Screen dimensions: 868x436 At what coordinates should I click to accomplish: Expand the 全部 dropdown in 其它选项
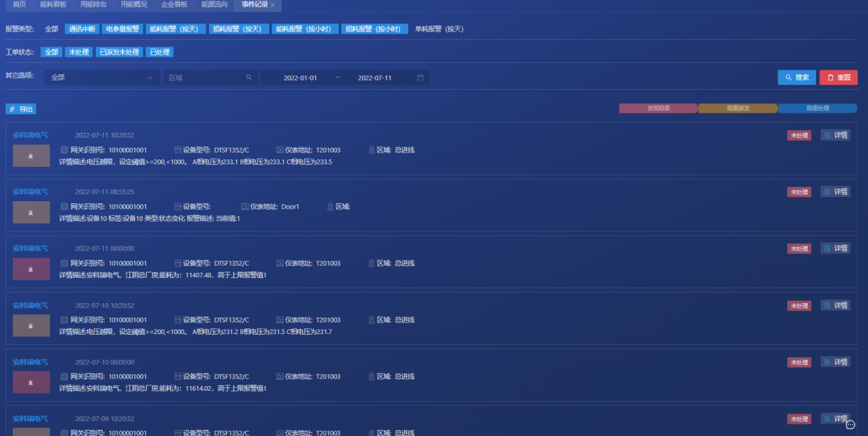[x=101, y=78]
